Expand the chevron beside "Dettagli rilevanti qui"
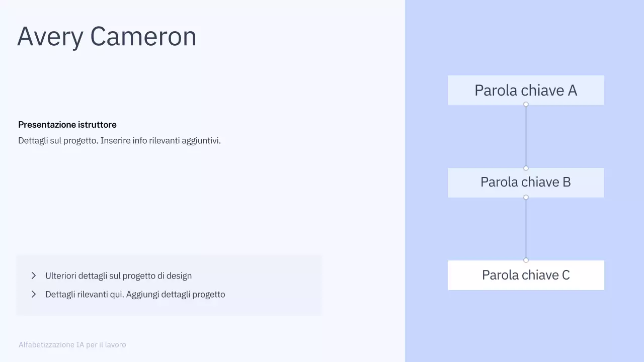Viewport: 644px width, 362px height. click(x=34, y=294)
